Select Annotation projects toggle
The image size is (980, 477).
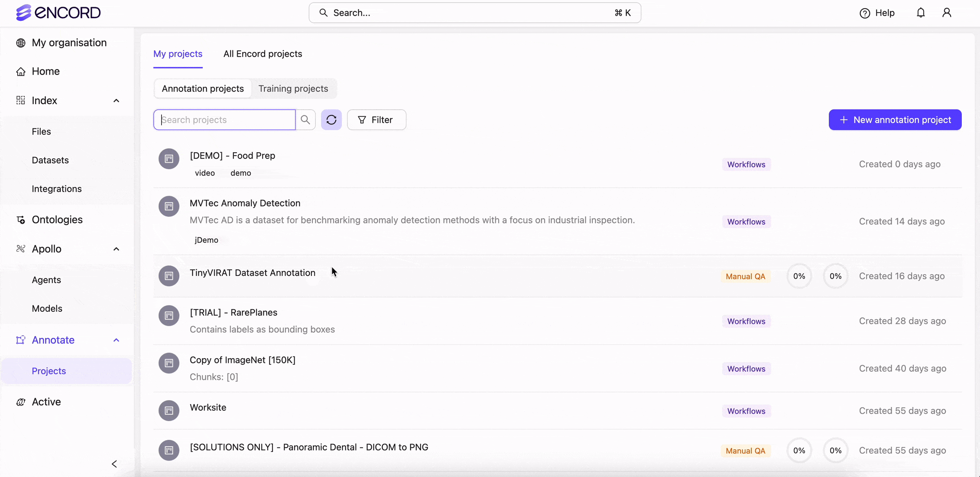[x=203, y=88]
